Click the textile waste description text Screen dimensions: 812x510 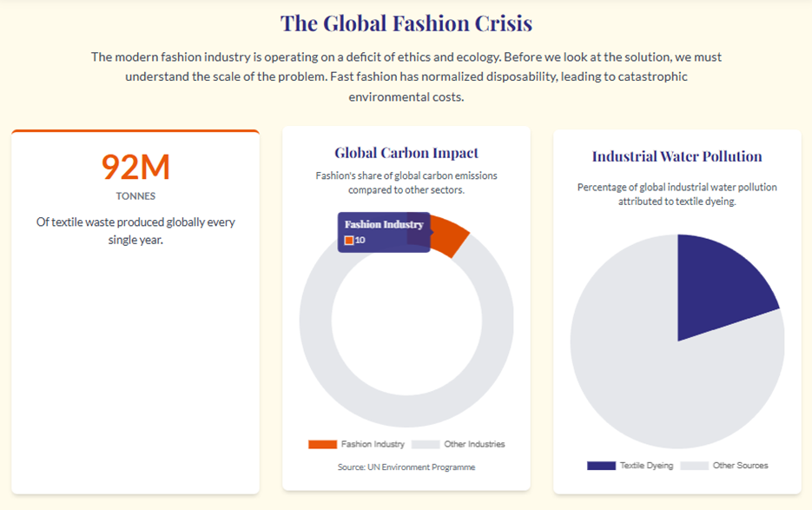click(135, 230)
